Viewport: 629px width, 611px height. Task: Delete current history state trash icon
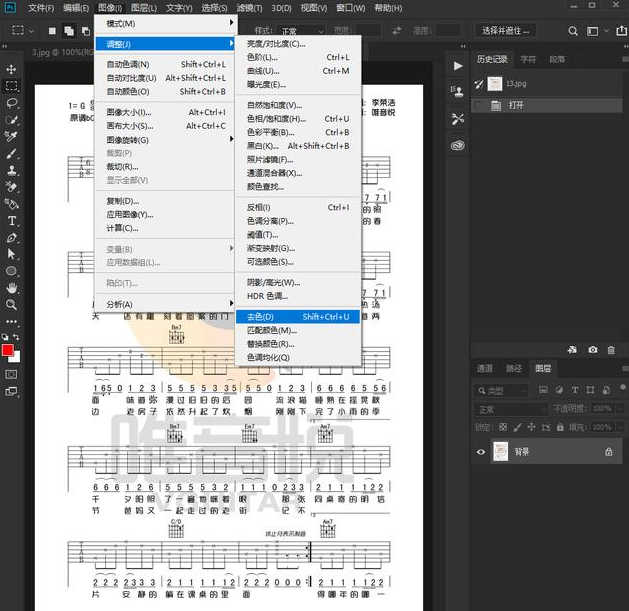point(611,350)
